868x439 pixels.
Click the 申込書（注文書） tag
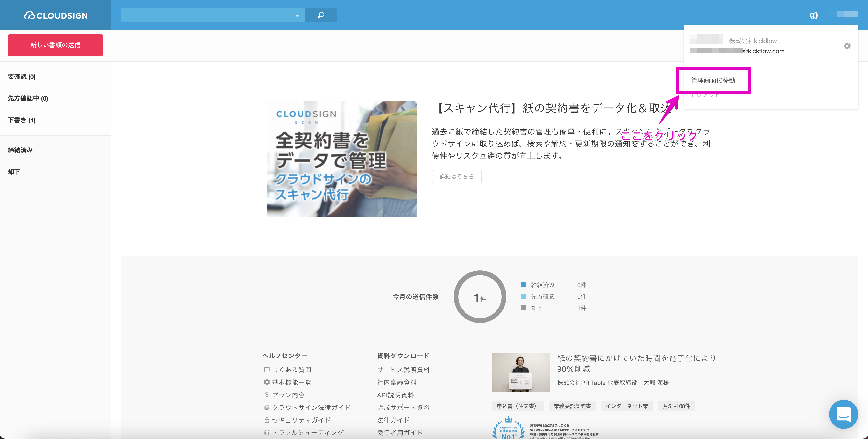pos(518,406)
